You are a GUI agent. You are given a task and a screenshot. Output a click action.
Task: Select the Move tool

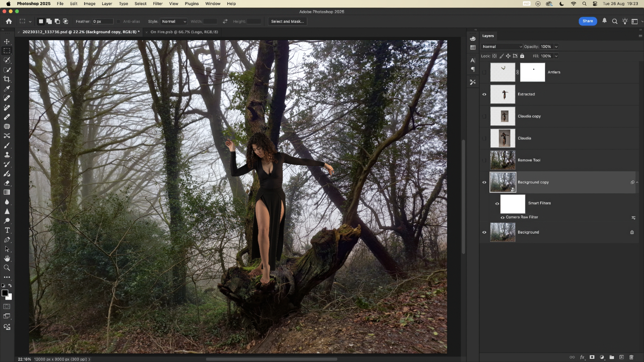pyautogui.click(x=7, y=42)
